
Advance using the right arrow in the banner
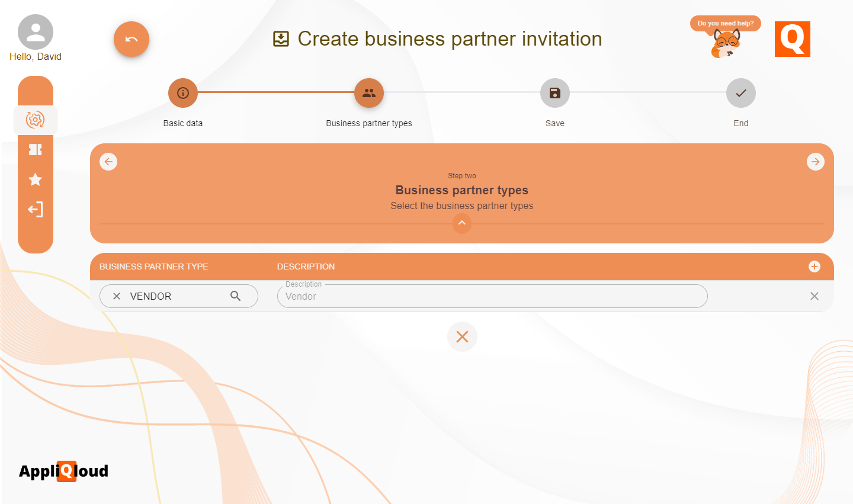click(816, 161)
